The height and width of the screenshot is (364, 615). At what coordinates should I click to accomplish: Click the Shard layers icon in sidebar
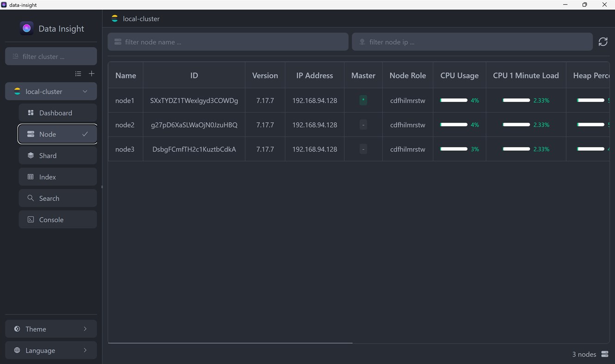click(x=31, y=155)
